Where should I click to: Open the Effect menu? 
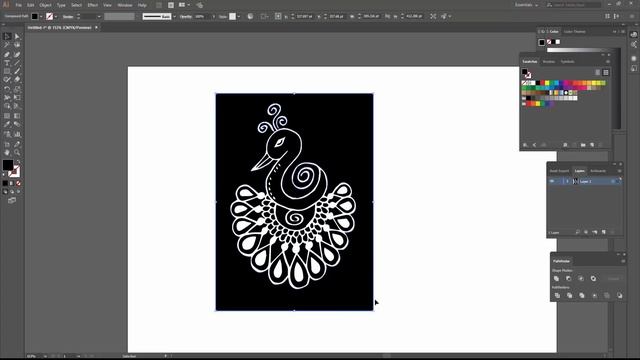[93, 5]
